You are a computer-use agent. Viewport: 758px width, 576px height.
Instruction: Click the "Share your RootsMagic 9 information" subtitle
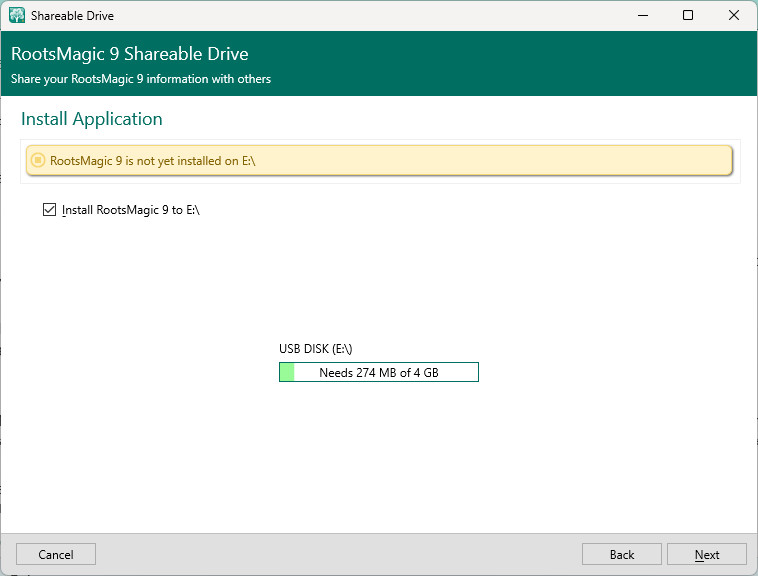[141, 79]
